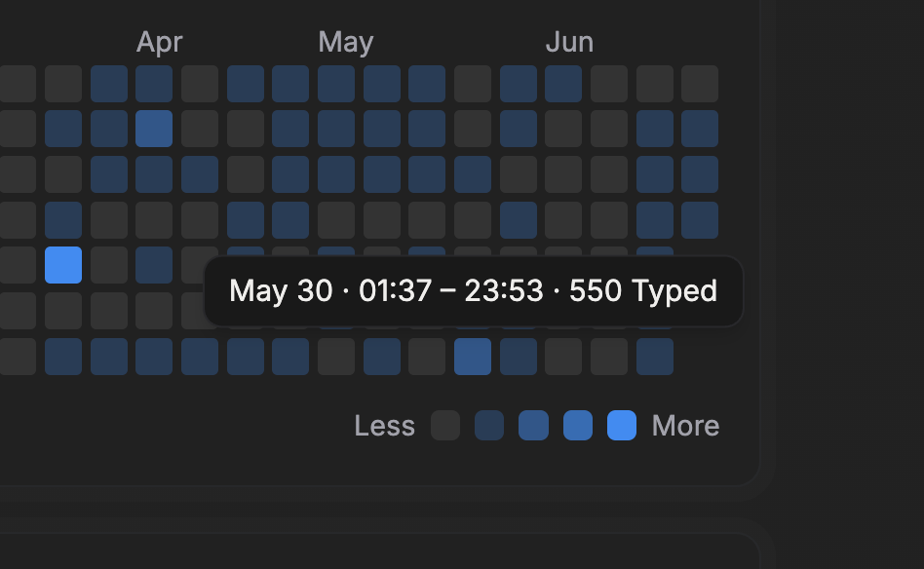
Task: Click the Jun month label
Action: (x=569, y=43)
